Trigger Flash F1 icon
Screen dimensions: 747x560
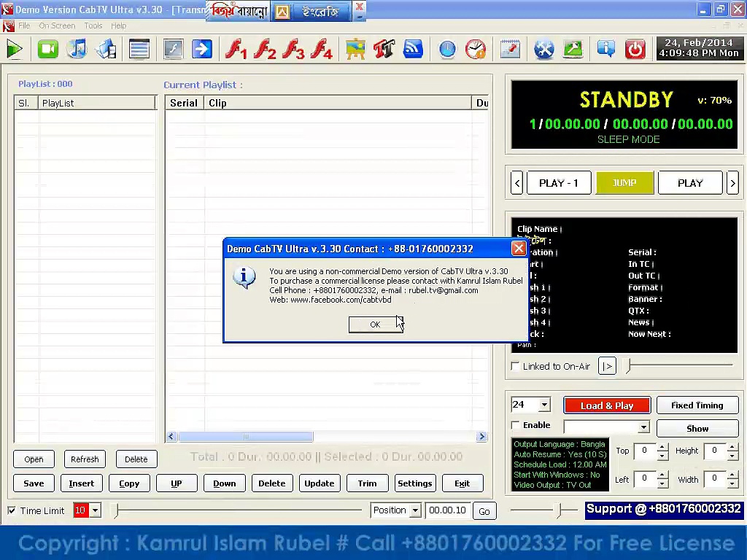tap(236, 49)
